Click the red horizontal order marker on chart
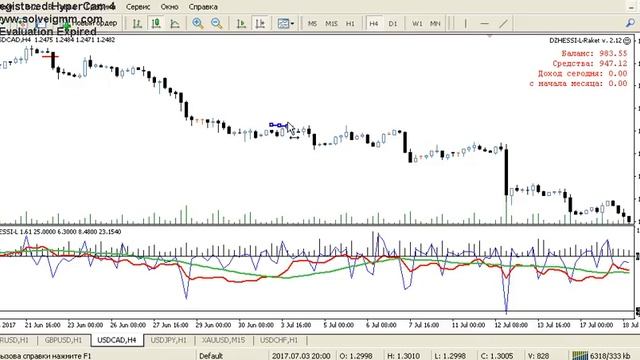 pyautogui.click(x=50, y=56)
